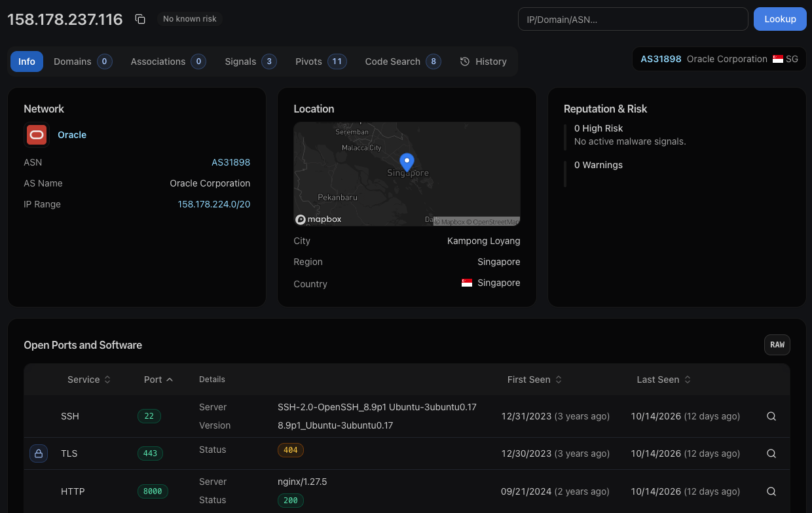Copy the IP address 158.178.237.116
This screenshot has width=812, height=513.
coord(140,19)
